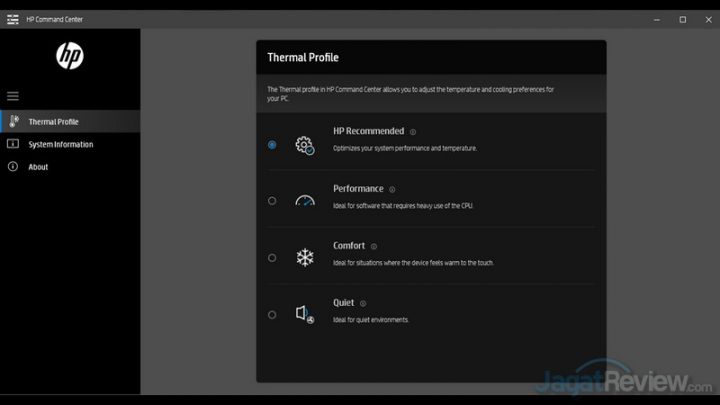This screenshot has width=720, height=405.
Task: Open the System Information menu item
Action: point(70,144)
